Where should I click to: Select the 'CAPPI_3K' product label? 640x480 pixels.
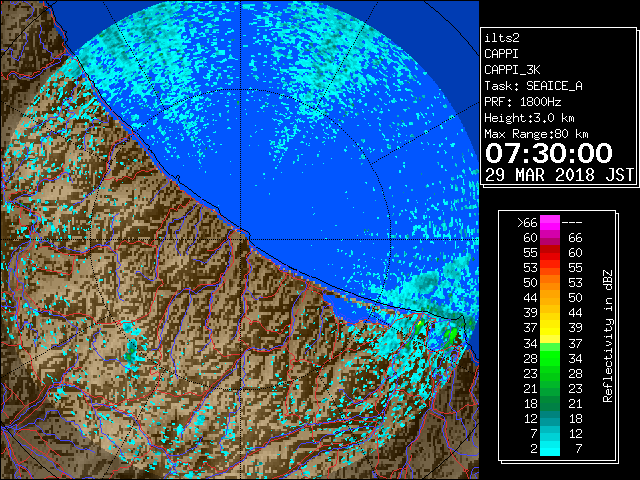[512, 70]
